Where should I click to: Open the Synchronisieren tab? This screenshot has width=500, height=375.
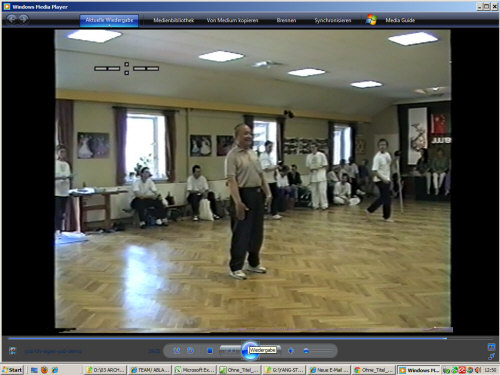tap(333, 20)
